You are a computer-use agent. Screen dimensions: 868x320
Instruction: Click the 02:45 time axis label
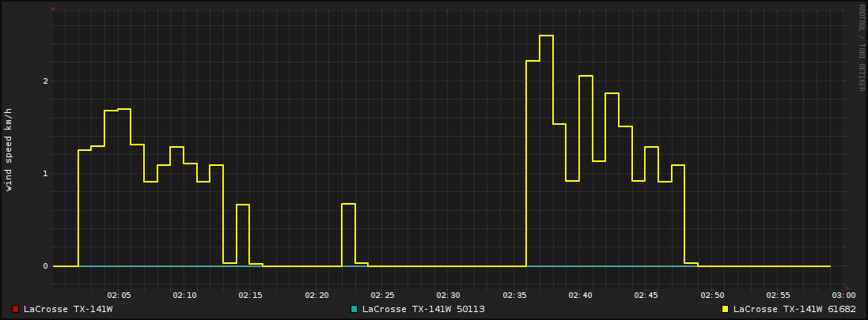tap(646, 296)
